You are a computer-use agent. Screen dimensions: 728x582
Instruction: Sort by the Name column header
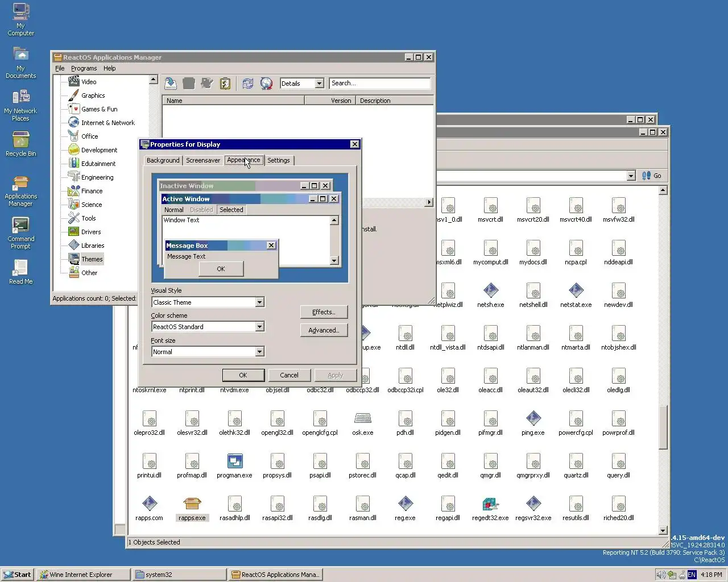[233, 101]
